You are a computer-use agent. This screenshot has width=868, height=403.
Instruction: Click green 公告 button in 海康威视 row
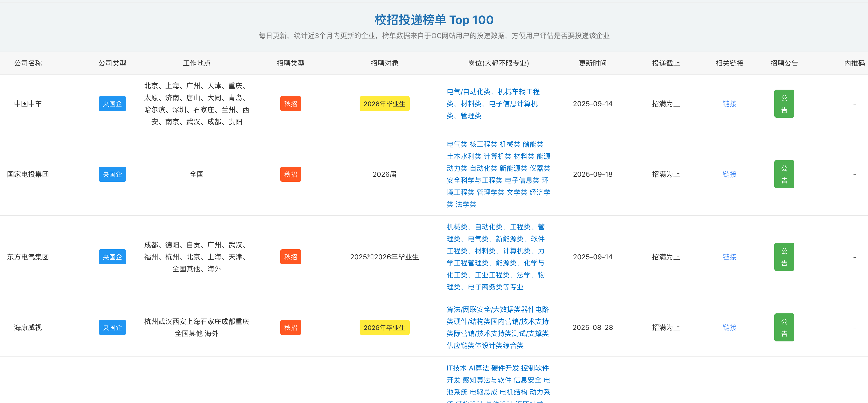(784, 328)
